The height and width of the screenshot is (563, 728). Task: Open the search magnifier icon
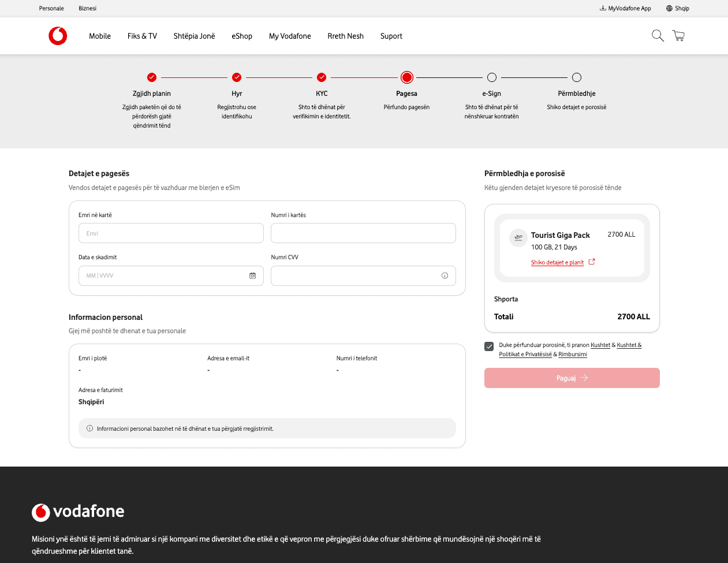tap(658, 36)
